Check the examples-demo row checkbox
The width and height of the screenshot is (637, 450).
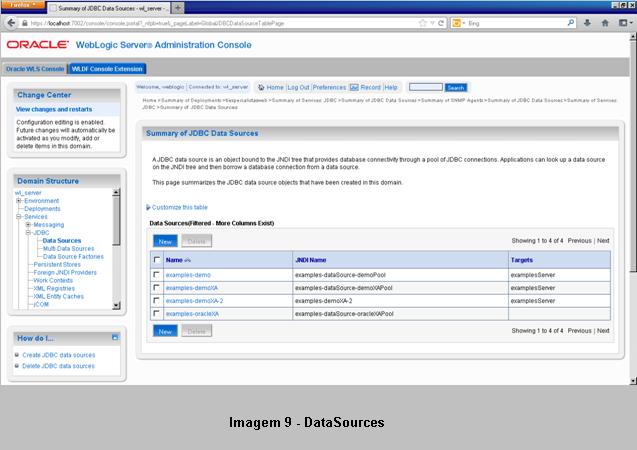pyautogui.click(x=156, y=275)
